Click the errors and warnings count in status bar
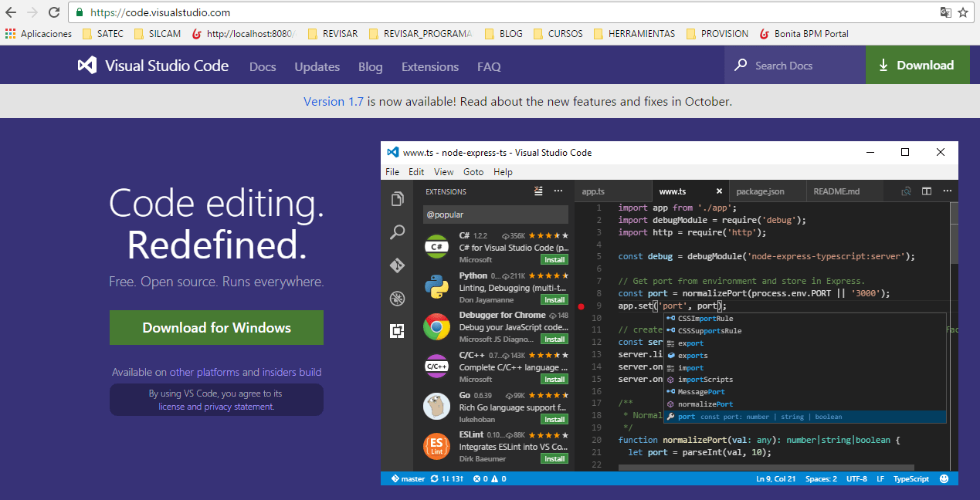 point(490,478)
